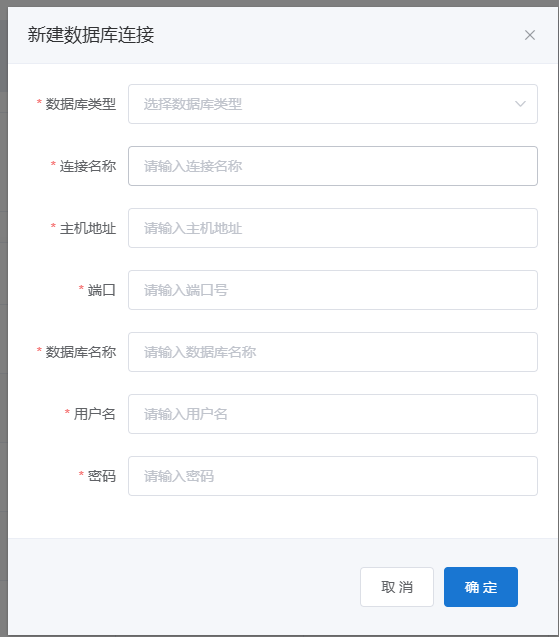Screen dimensions: 559x637
Task: Open the 选择数据库类型 dropdown
Action: coord(333,104)
